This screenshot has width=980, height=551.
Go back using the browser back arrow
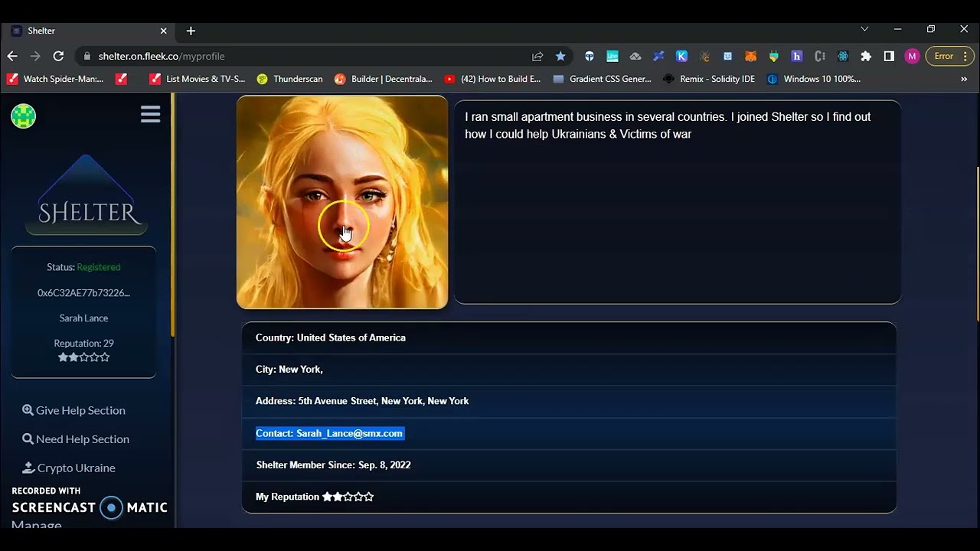[12, 56]
